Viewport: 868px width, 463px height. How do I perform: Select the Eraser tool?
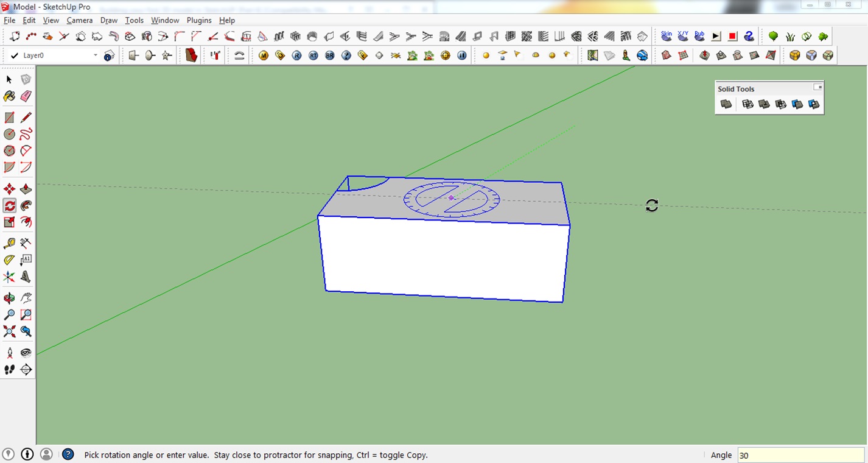click(26, 96)
